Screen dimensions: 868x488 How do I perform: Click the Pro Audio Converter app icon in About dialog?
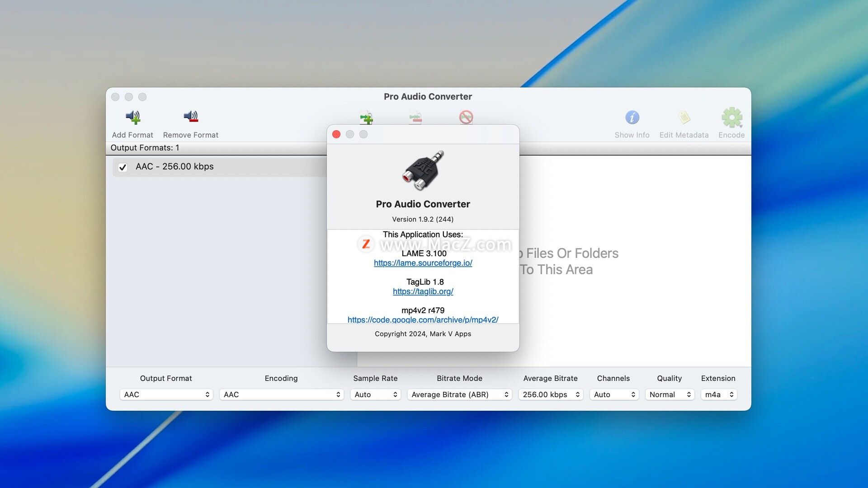pos(423,170)
